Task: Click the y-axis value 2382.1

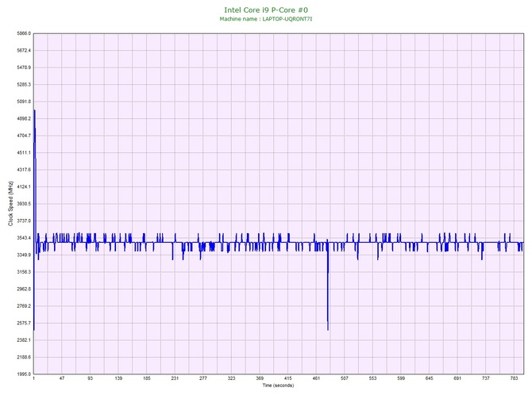Action: (x=24, y=340)
